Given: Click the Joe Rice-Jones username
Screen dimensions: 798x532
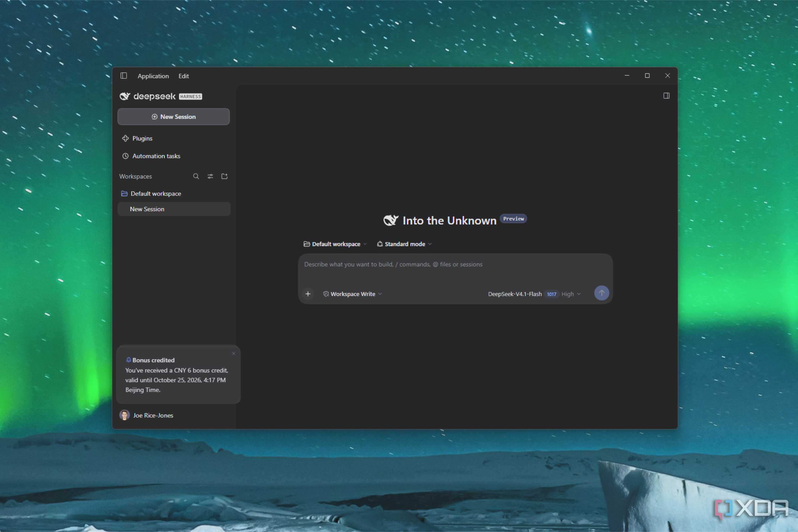Looking at the screenshot, I should click(x=153, y=415).
